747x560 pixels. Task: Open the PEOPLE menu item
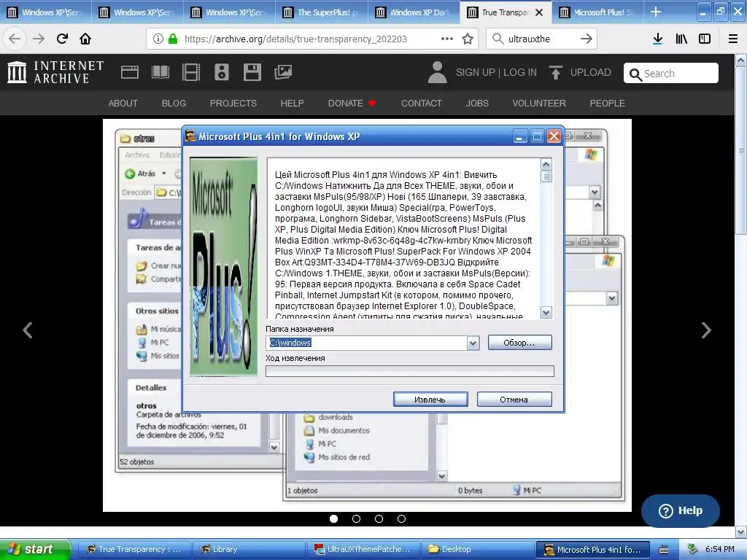tap(608, 104)
